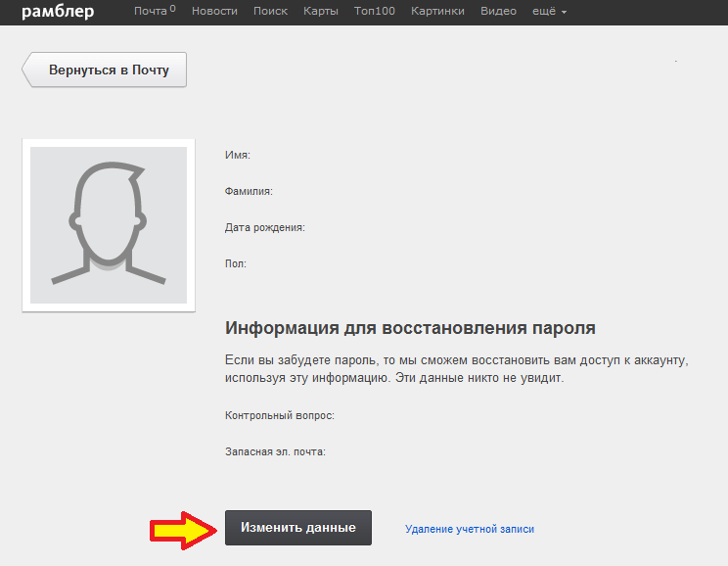728x566 pixels.
Task: Open Почта in the top navigation
Action: (x=154, y=12)
